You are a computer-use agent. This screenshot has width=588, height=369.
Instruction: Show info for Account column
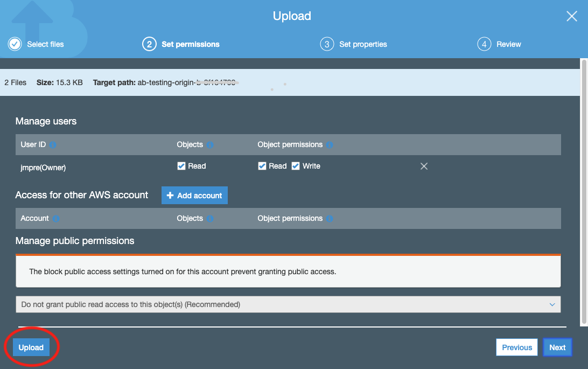[56, 219]
